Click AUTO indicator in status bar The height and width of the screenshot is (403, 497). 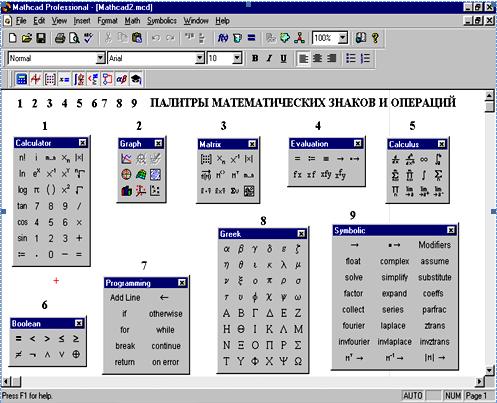pyautogui.click(x=413, y=396)
